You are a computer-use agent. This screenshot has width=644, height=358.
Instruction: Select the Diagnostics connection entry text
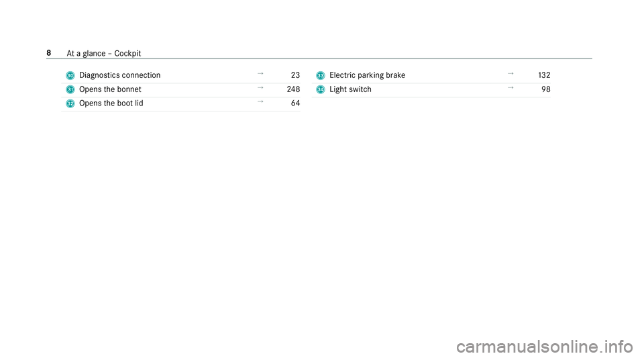click(x=119, y=75)
